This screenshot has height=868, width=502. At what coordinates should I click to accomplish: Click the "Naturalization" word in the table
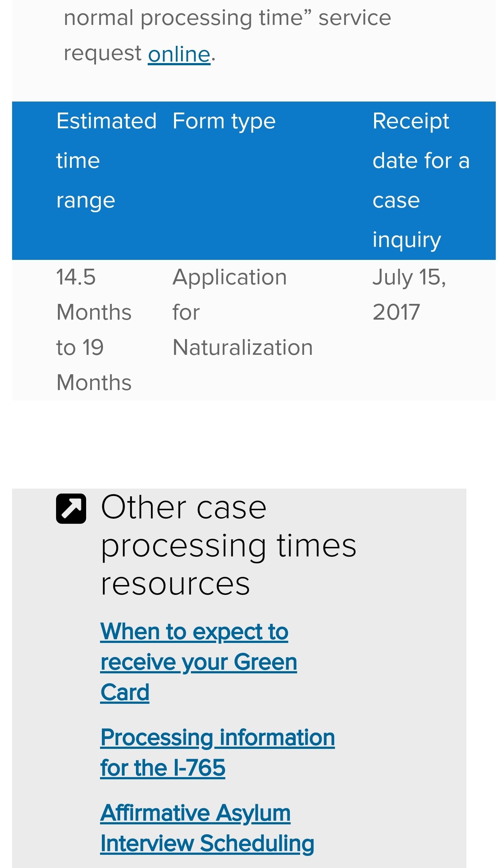[243, 347]
